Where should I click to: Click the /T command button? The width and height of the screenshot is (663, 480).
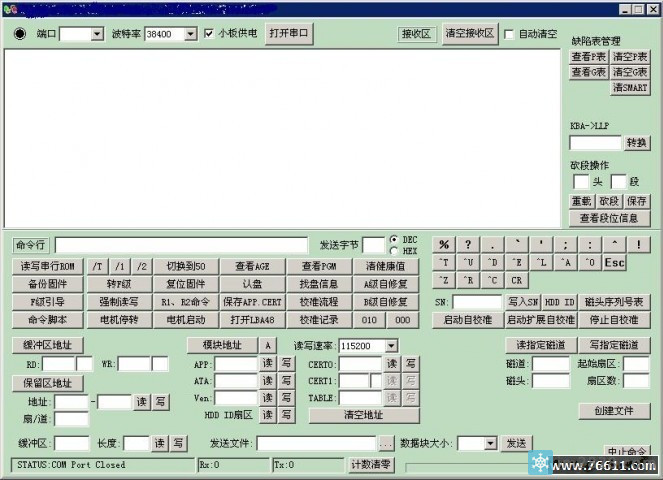coord(97,266)
